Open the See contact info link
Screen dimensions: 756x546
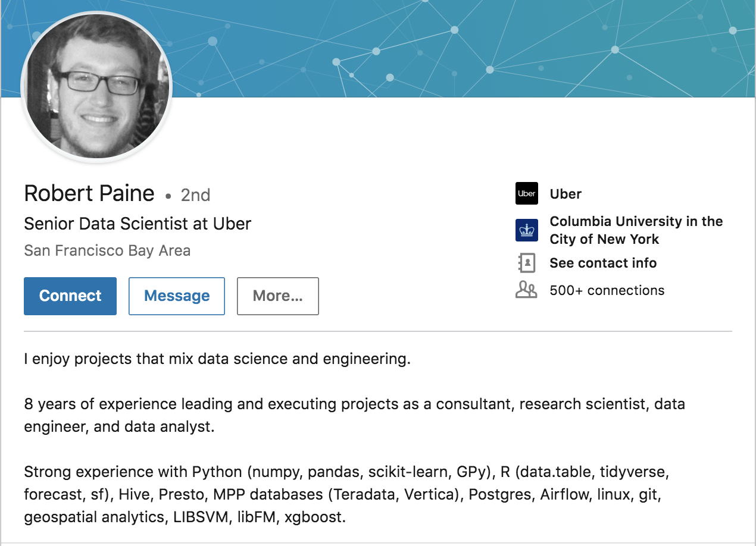(602, 263)
